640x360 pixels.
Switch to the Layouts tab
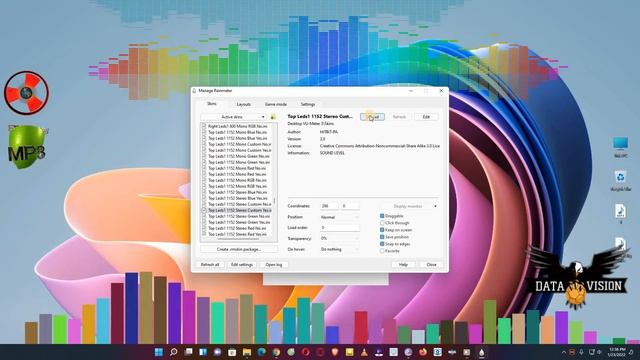(244, 104)
